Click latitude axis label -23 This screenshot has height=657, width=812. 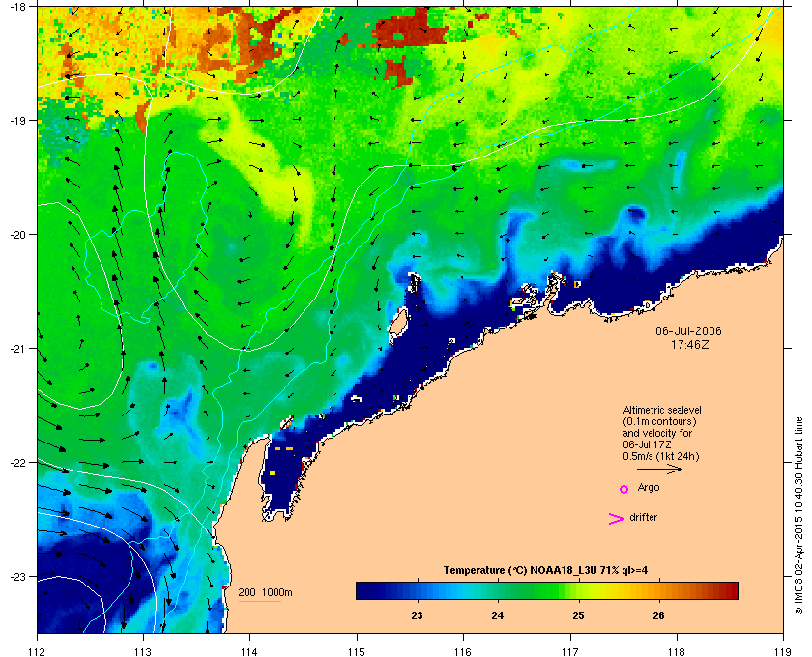18,576
